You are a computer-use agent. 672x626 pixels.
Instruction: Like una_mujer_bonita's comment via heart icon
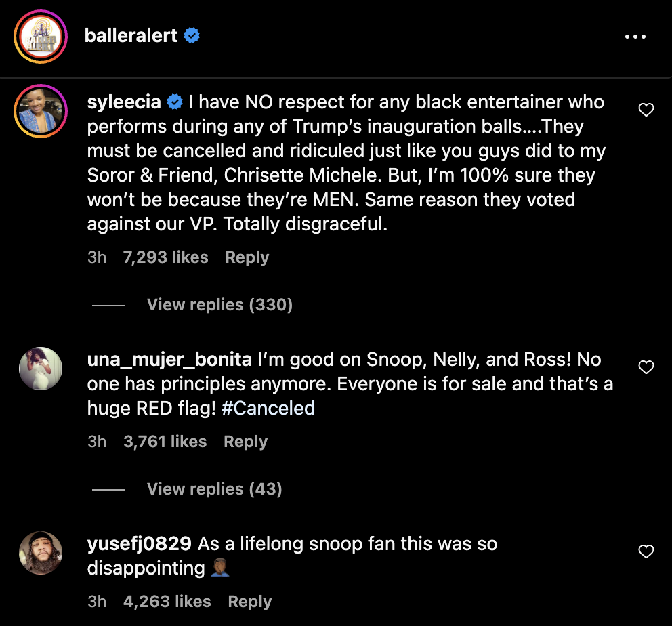click(x=646, y=366)
